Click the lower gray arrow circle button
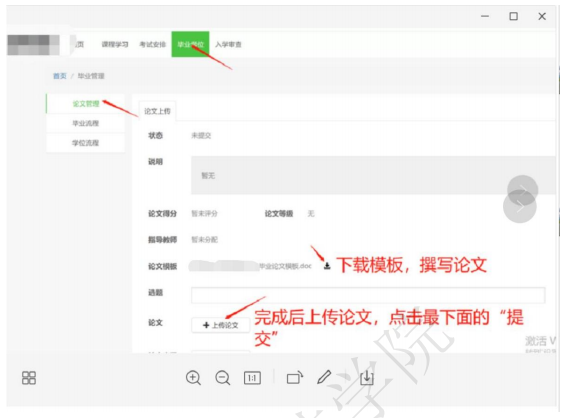 point(520,207)
